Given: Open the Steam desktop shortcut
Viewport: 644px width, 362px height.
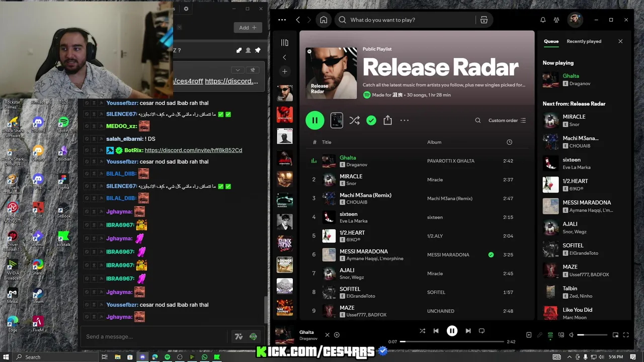Looking at the screenshot, I should click(x=38, y=296).
